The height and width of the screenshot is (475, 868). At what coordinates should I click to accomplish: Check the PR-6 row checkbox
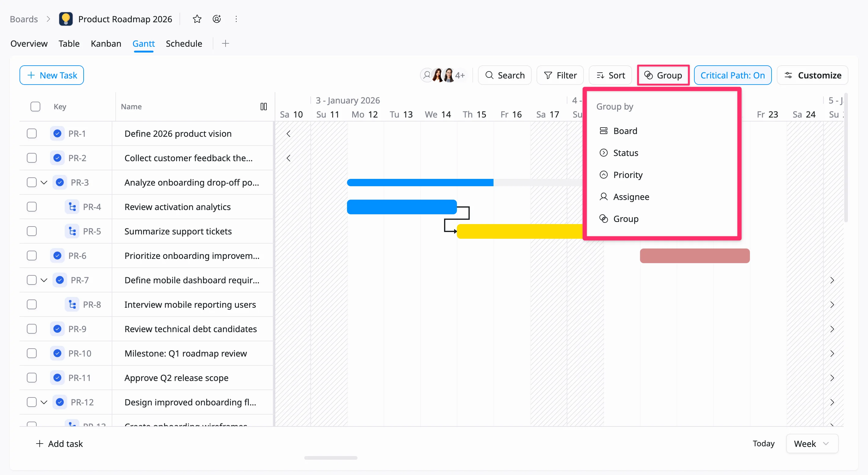[32, 256]
